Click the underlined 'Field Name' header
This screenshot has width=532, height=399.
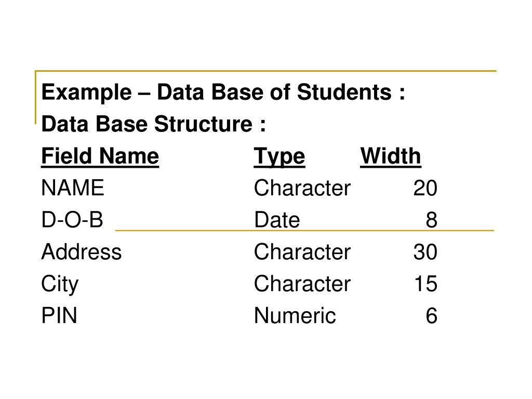pyautogui.click(x=100, y=156)
